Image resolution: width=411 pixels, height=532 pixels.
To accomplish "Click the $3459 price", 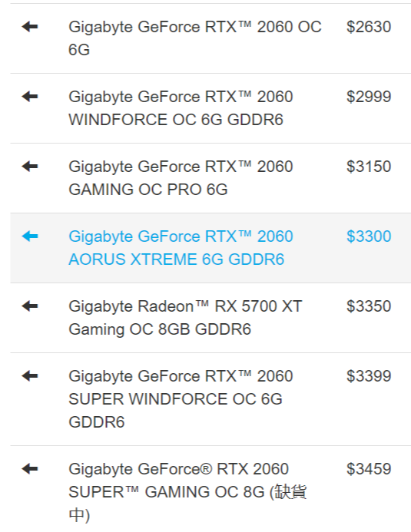I will click(369, 469).
